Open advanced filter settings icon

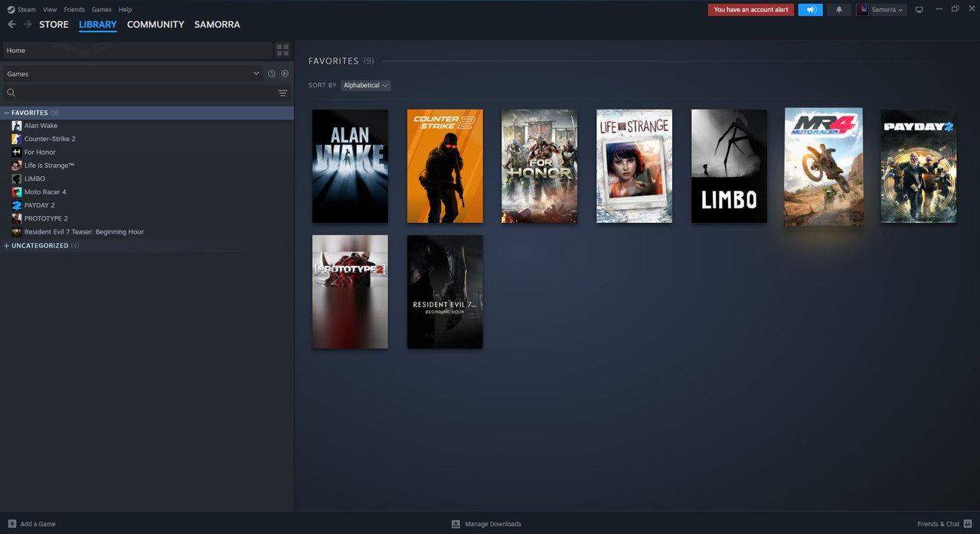coord(283,93)
